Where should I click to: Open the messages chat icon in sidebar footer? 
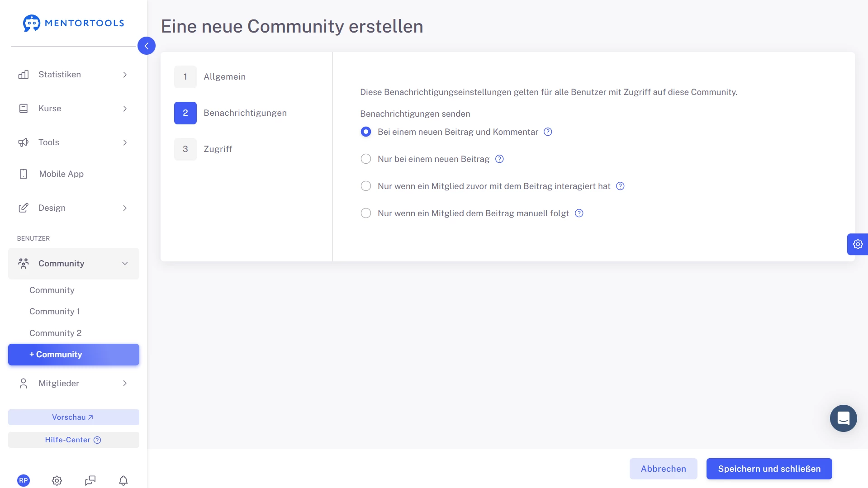coord(90,480)
